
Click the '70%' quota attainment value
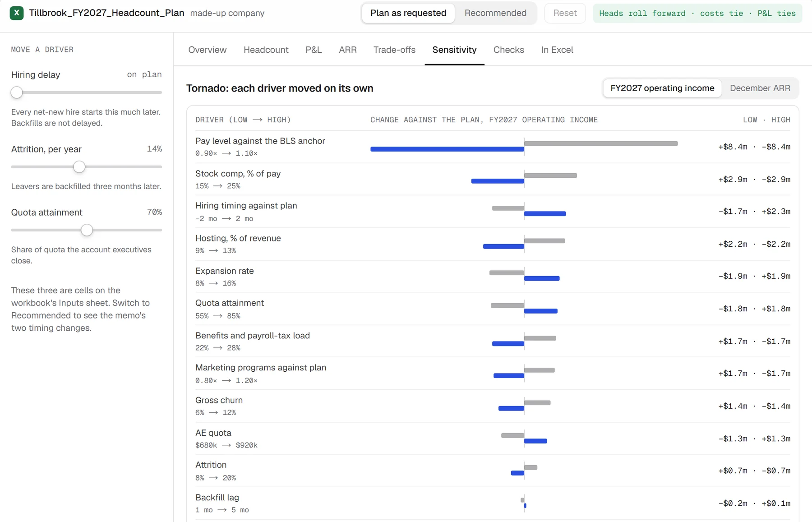(x=154, y=212)
